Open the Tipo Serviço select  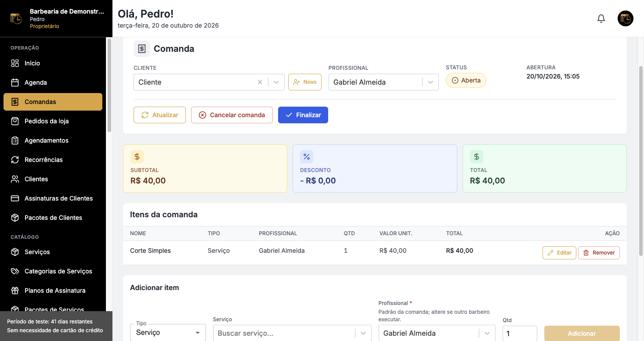(x=168, y=333)
